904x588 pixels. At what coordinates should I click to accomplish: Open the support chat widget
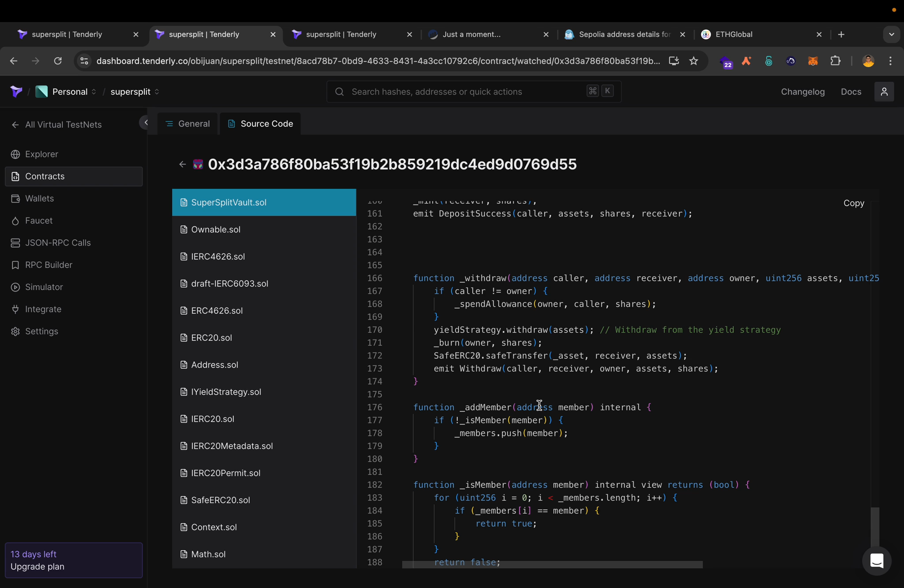tap(876, 561)
